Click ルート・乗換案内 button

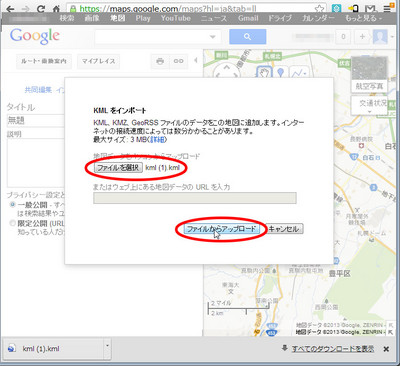44,61
